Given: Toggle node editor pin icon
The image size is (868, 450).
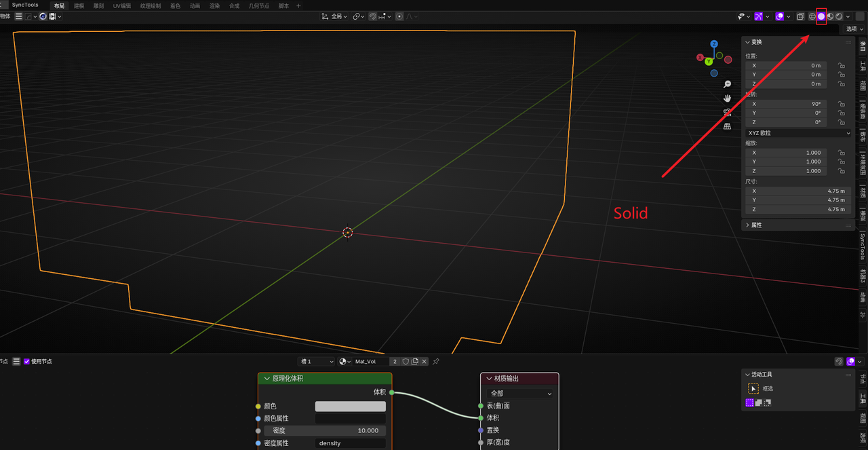Looking at the screenshot, I should click(436, 362).
